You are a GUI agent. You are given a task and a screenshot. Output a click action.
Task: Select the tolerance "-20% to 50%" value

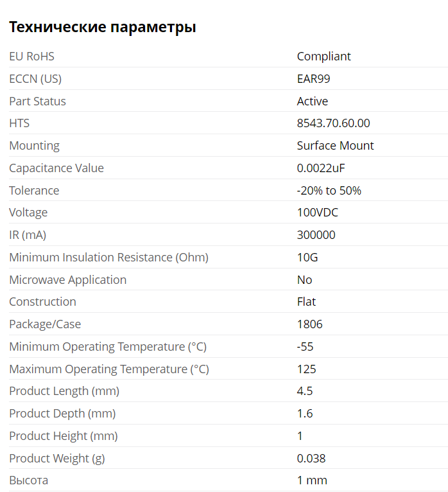pos(329,191)
